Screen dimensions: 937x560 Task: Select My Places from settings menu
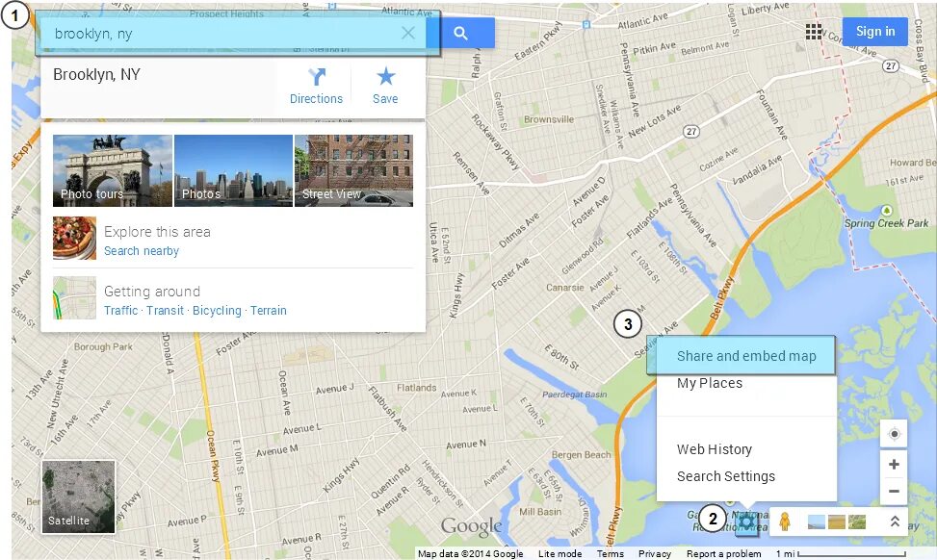coord(710,383)
